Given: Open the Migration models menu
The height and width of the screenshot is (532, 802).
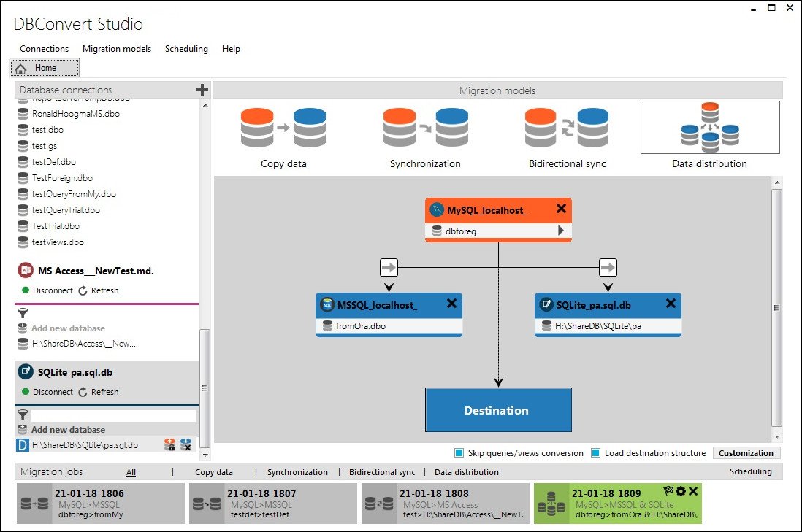Looking at the screenshot, I should (117, 49).
